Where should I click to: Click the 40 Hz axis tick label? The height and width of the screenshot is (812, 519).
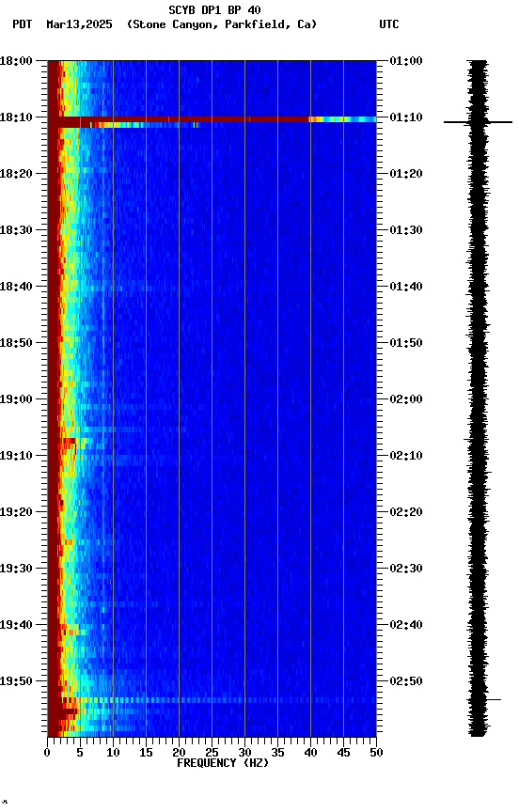pyautogui.click(x=310, y=753)
